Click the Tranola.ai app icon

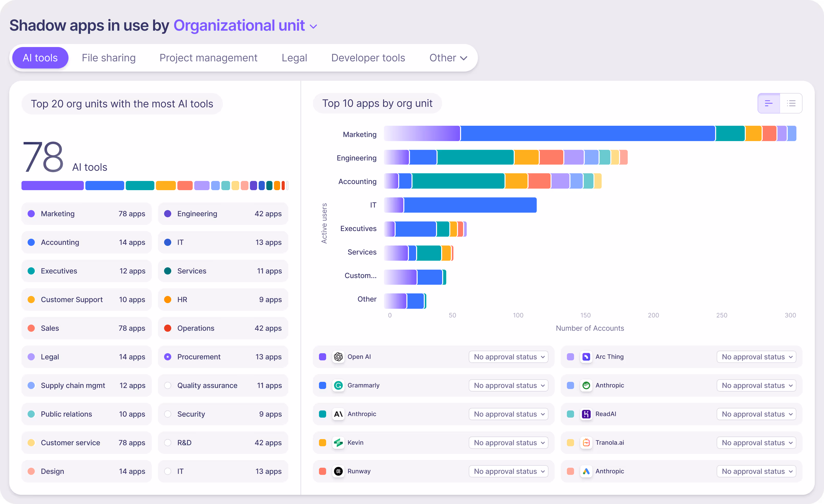(586, 443)
